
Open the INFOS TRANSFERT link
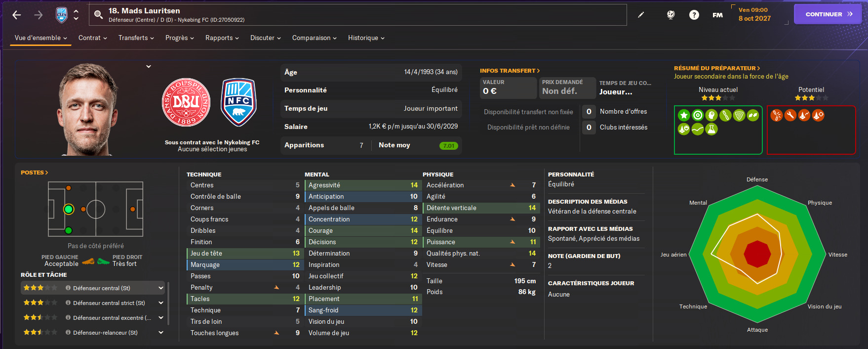click(x=510, y=71)
